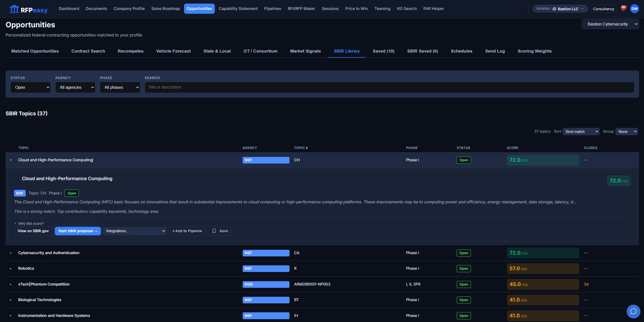This screenshot has width=644, height=322.
Task: Open the Viewing Bastion LLC switcher
Action: tap(560, 9)
